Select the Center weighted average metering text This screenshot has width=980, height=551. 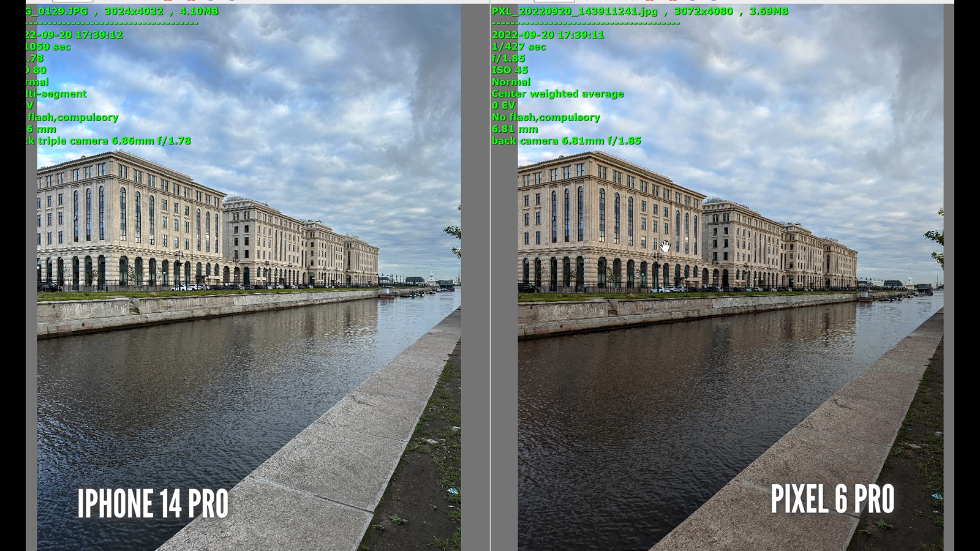[x=557, y=94]
